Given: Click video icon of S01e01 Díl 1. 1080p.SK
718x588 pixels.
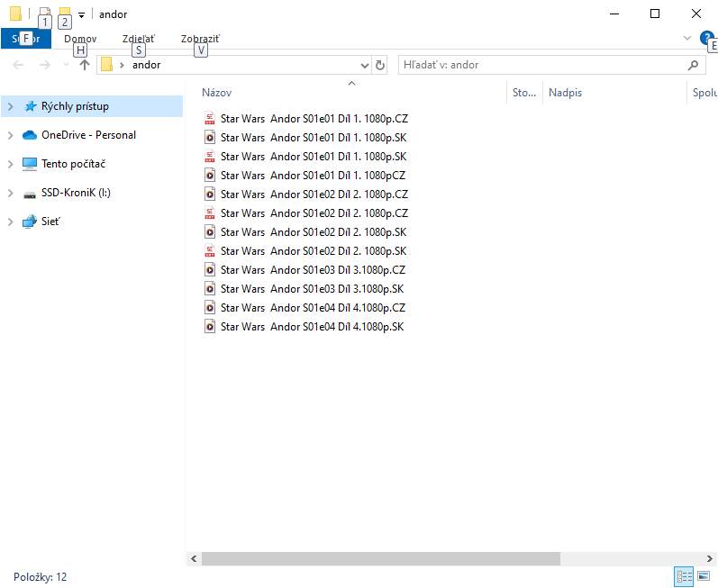Looking at the screenshot, I should [x=210, y=137].
